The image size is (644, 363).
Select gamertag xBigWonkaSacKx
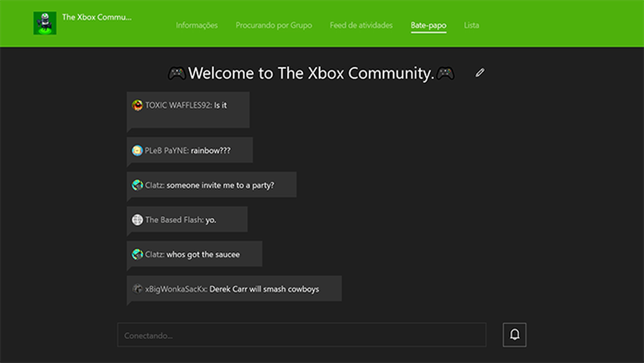coord(176,289)
